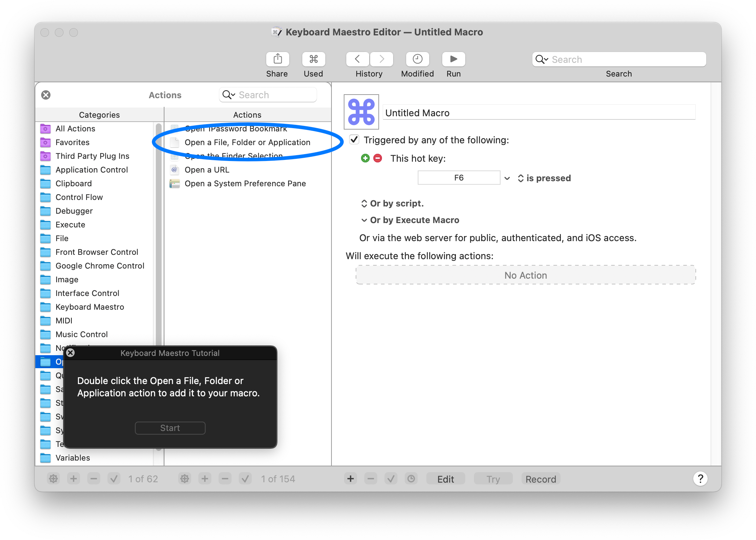This screenshot has height=540, width=756.
Task: Toggle enable for macro group
Action: [114, 479]
